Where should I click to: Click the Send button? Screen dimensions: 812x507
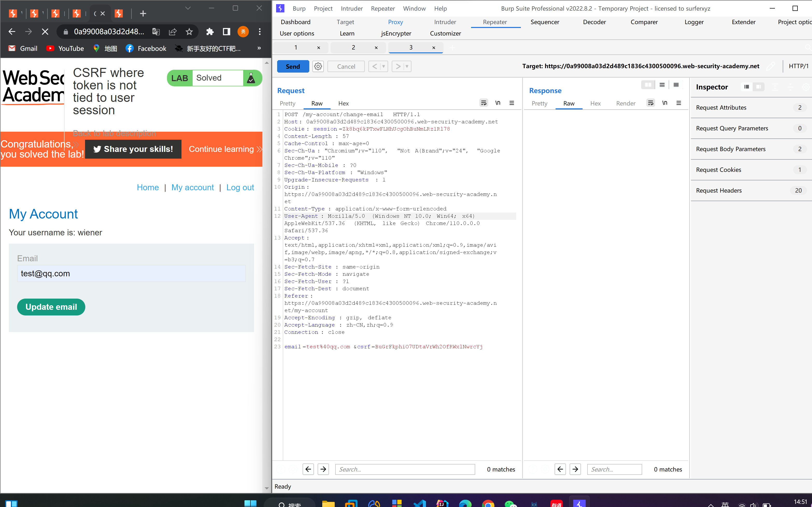point(292,66)
